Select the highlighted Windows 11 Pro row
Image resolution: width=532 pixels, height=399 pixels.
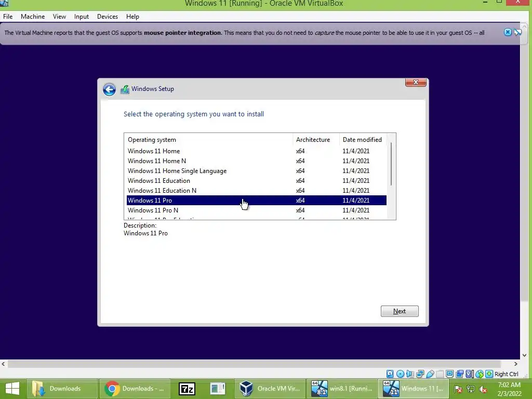(257, 200)
